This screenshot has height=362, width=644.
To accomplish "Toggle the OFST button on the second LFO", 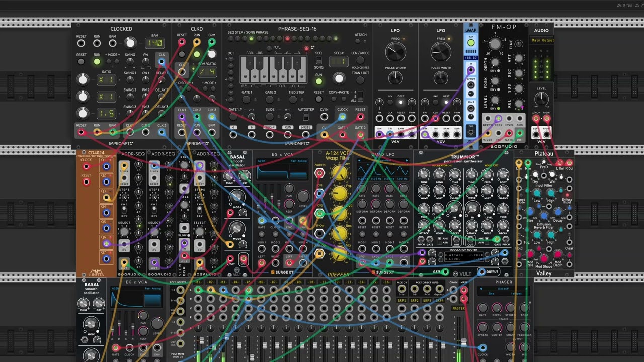I will pos(446,102).
